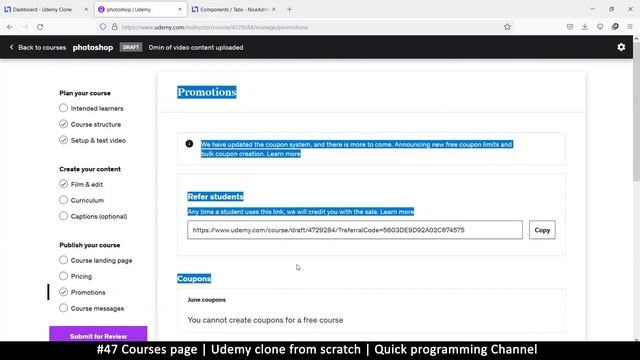Screen dimensions: 640x360
Task: Click the DRAFT status badge
Action: 131,47
